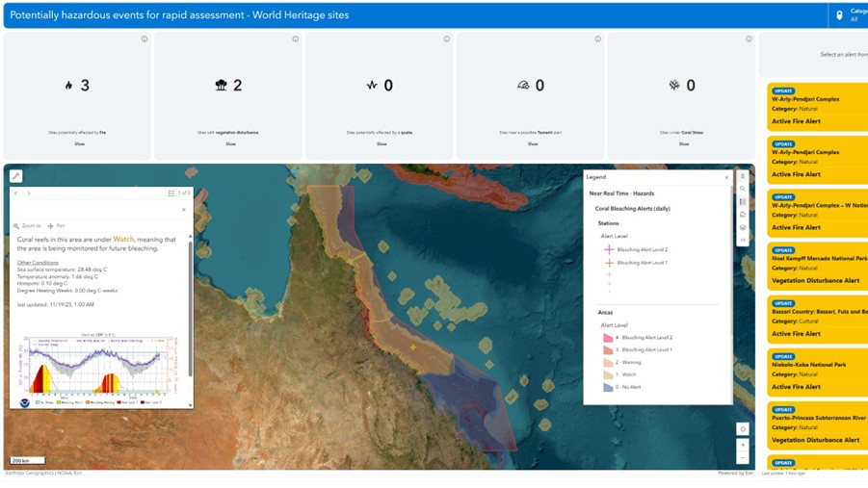
Task: Click the popup scrollbar up arrow
Action: [191, 236]
